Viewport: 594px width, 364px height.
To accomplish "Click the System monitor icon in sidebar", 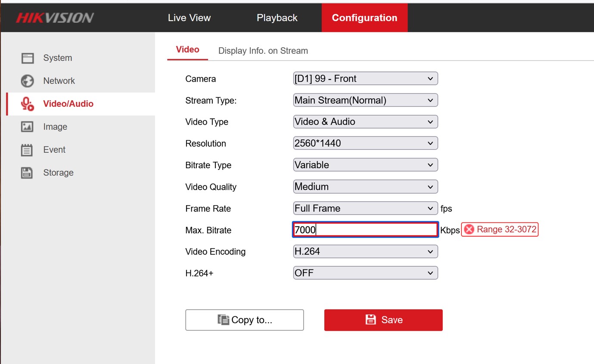I will click(27, 58).
